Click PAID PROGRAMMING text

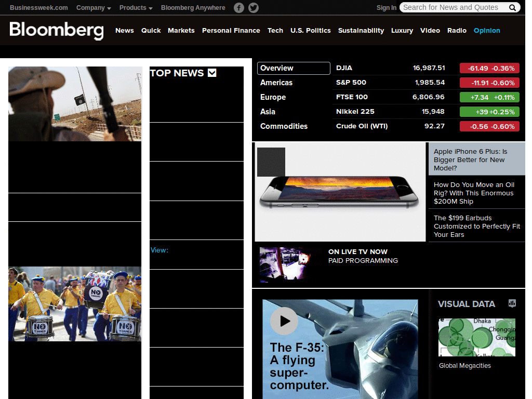click(363, 261)
